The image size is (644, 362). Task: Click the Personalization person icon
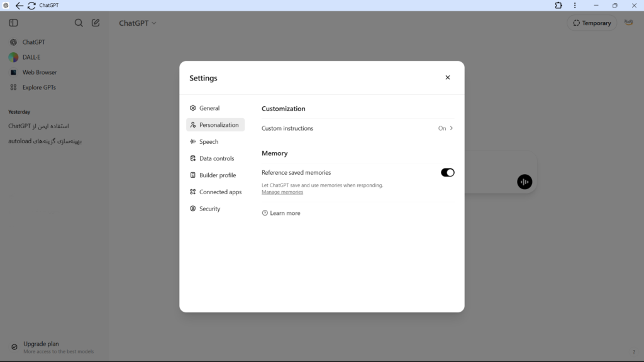(x=192, y=125)
